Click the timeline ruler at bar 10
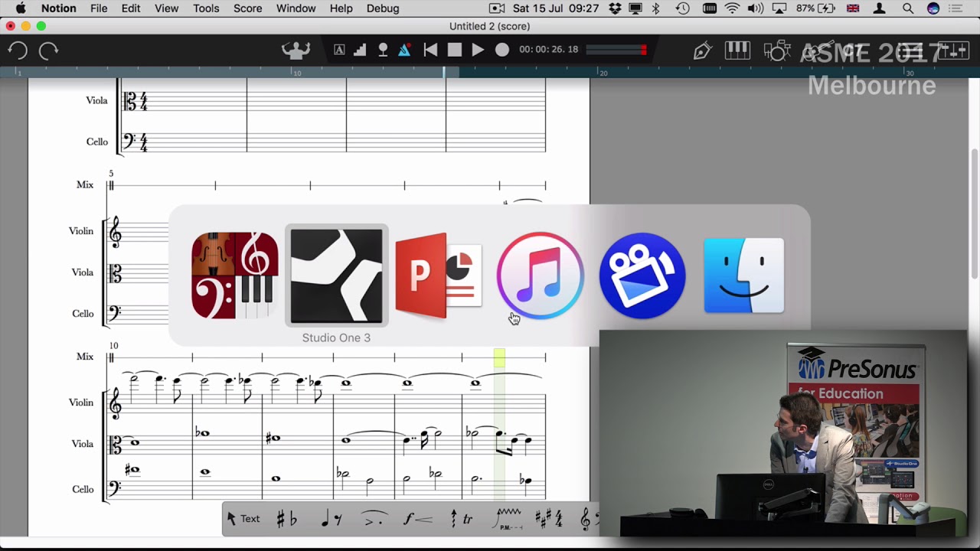Screen dimensions: 980x551 [297, 73]
